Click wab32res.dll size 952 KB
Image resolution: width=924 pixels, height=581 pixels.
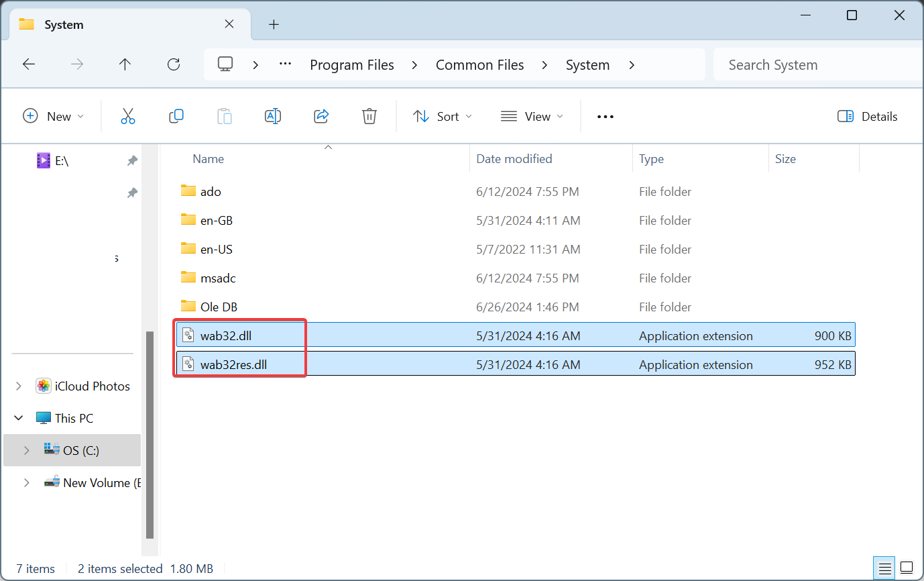click(833, 364)
